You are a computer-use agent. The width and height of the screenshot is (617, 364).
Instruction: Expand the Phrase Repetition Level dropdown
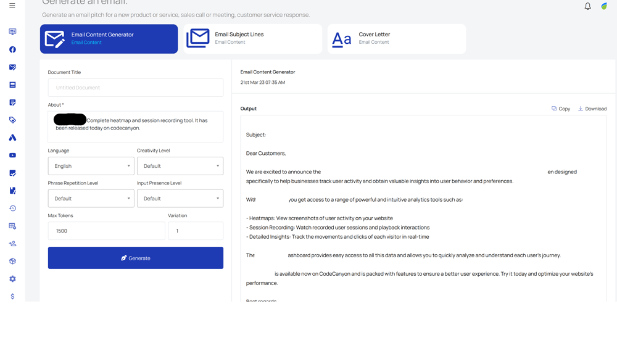tap(91, 199)
